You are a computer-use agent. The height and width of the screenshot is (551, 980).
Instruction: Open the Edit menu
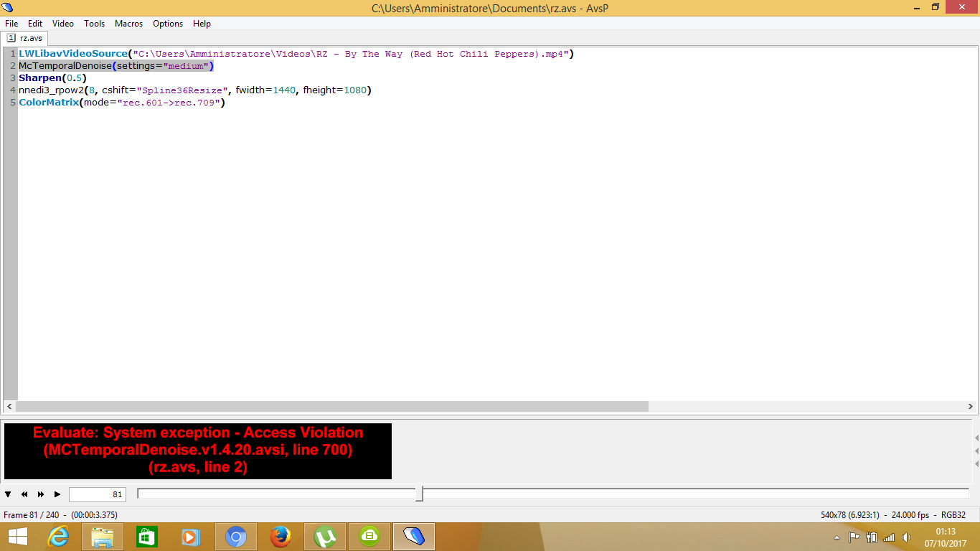coord(35,24)
